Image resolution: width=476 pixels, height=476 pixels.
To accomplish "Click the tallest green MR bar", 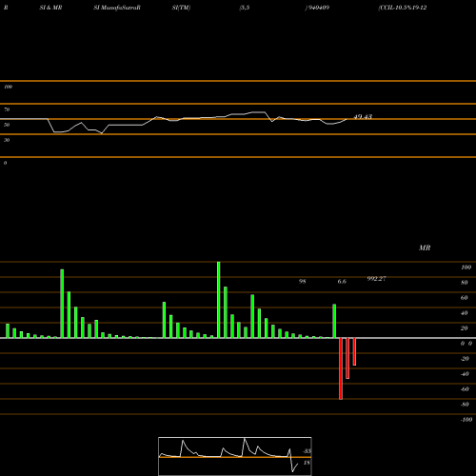I will [219, 300].
